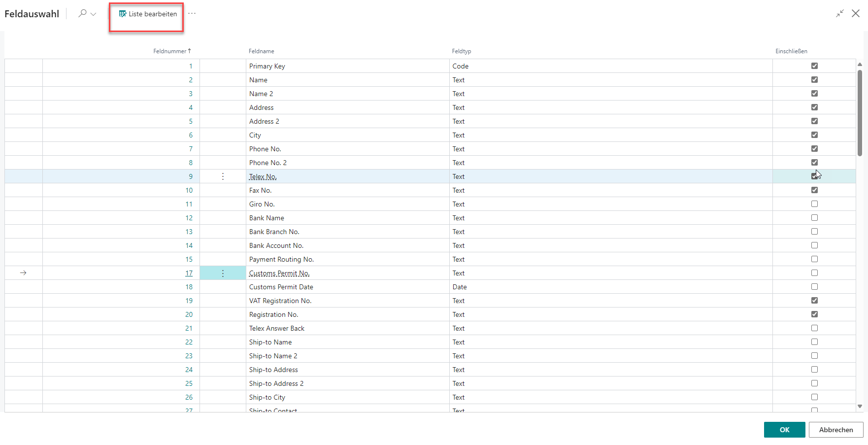Enable Einschließen for Ship-to Name
This screenshot has width=868, height=445.
click(814, 342)
